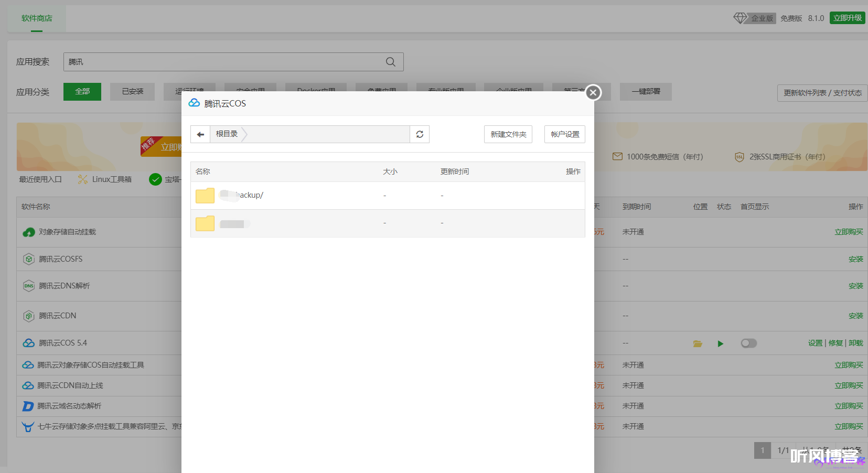Switch to the 软件商店 tab

[x=37, y=18]
